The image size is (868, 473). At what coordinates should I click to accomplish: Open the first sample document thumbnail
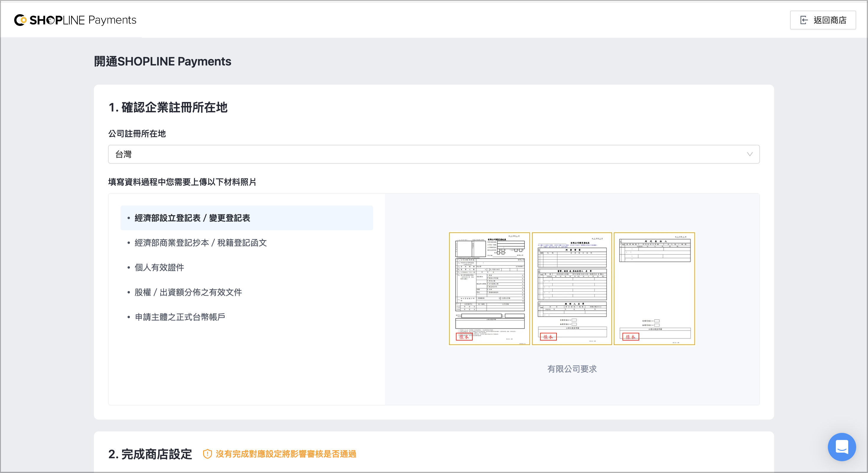click(x=489, y=288)
